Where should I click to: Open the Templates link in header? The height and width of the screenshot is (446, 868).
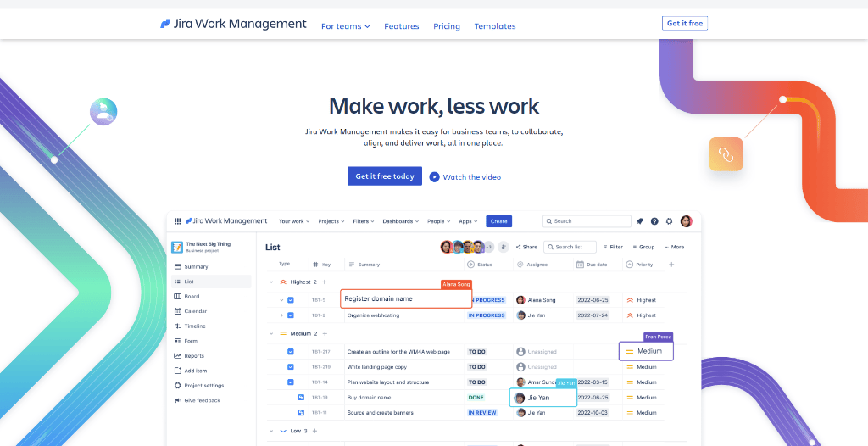(495, 26)
